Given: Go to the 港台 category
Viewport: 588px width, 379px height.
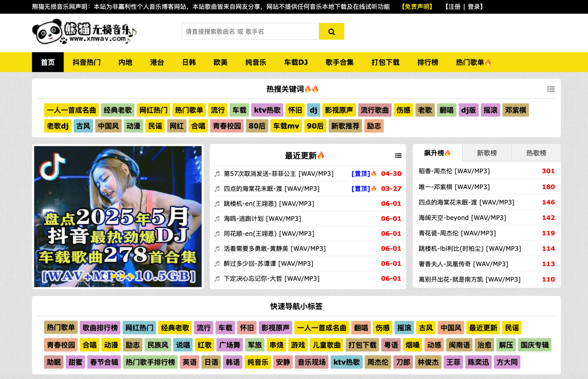Looking at the screenshot, I should point(157,62).
